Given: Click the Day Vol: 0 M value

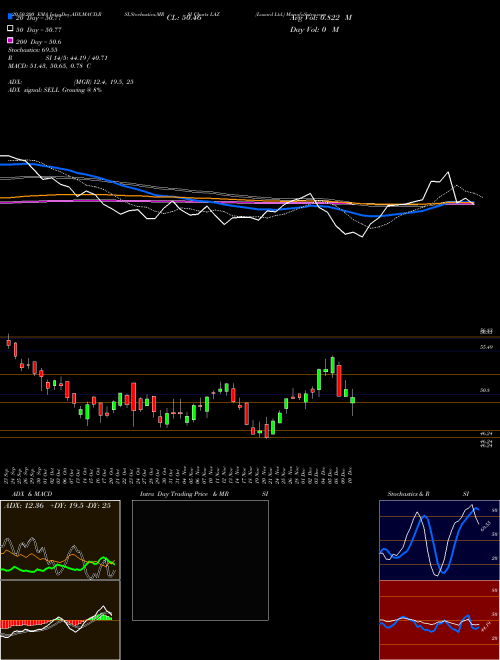Looking at the screenshot, I should tap(314, 29).
